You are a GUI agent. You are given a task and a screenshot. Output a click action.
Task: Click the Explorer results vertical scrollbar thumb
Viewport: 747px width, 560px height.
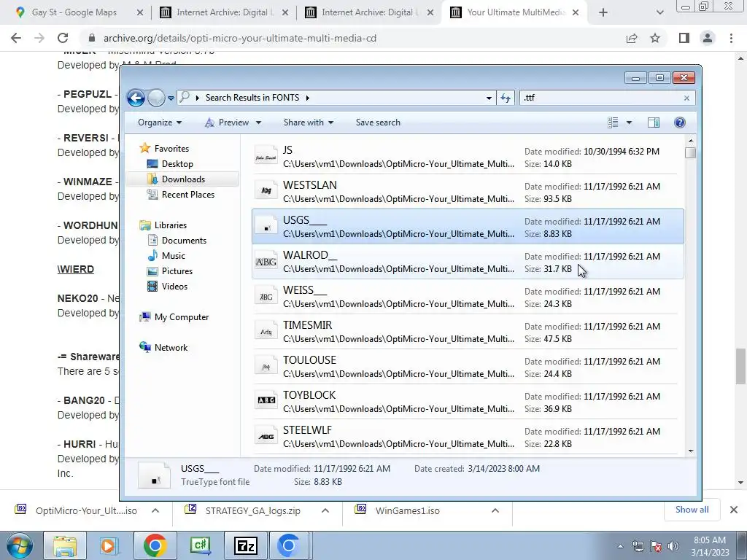click(690, 153)
